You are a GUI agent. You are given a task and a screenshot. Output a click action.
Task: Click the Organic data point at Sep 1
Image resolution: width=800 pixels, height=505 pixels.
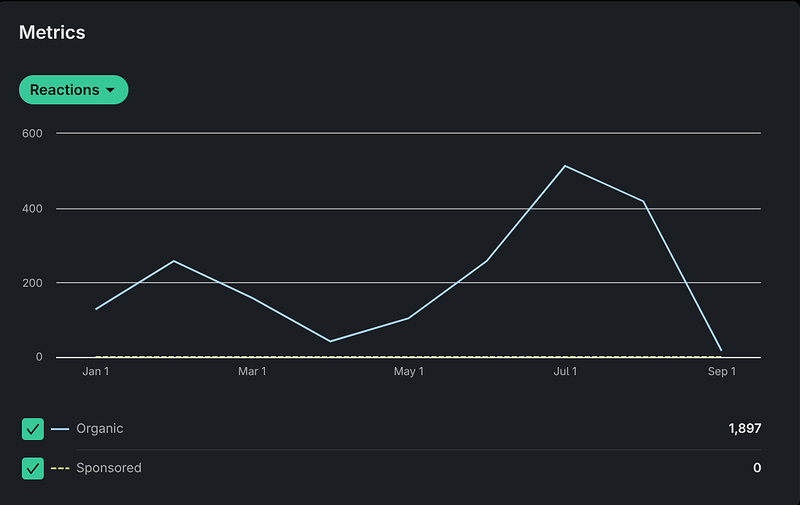click(x=721, y=351)
